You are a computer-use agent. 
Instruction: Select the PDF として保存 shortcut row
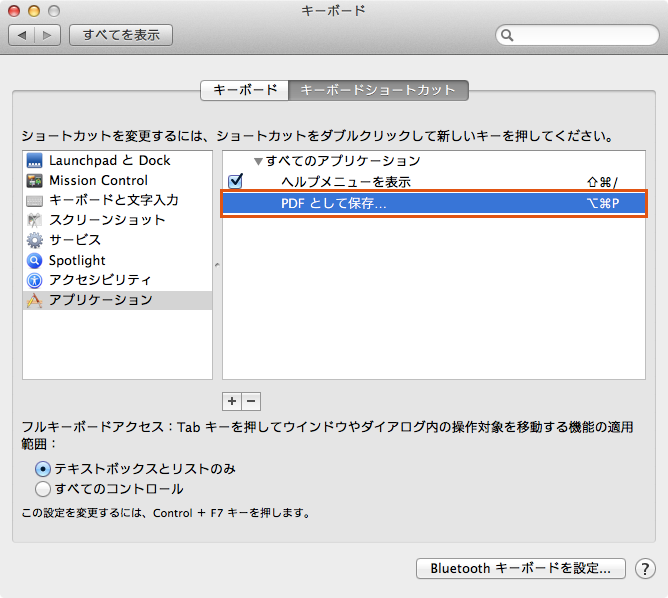(434, 203)
